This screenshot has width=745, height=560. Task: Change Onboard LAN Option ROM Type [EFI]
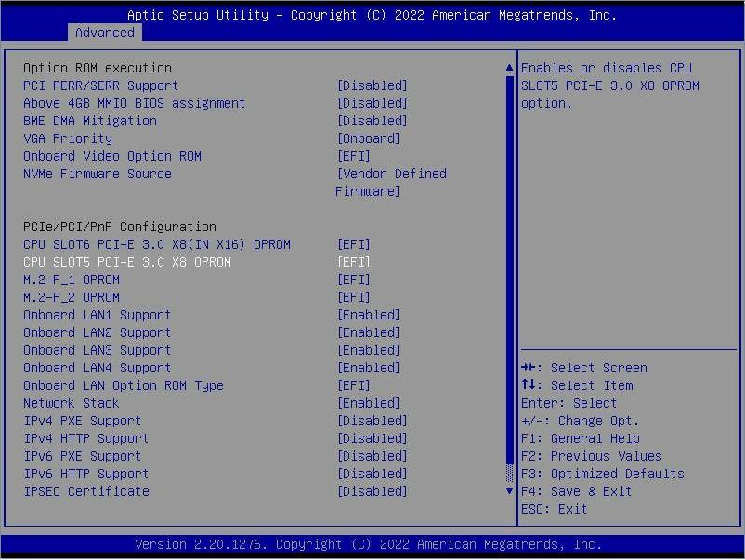pyautogui.click(x=354, y=385)
